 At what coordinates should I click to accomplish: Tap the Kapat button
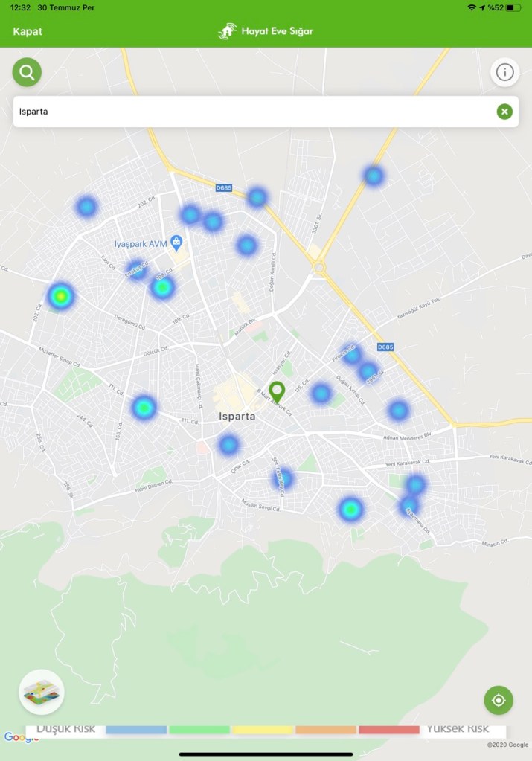pyautogui.click(x=28, y=31)
